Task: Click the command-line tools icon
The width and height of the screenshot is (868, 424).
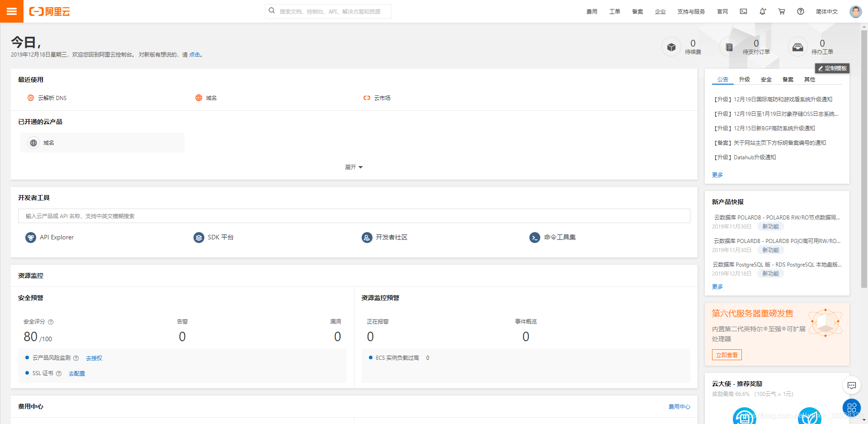Action: point(535,237)
